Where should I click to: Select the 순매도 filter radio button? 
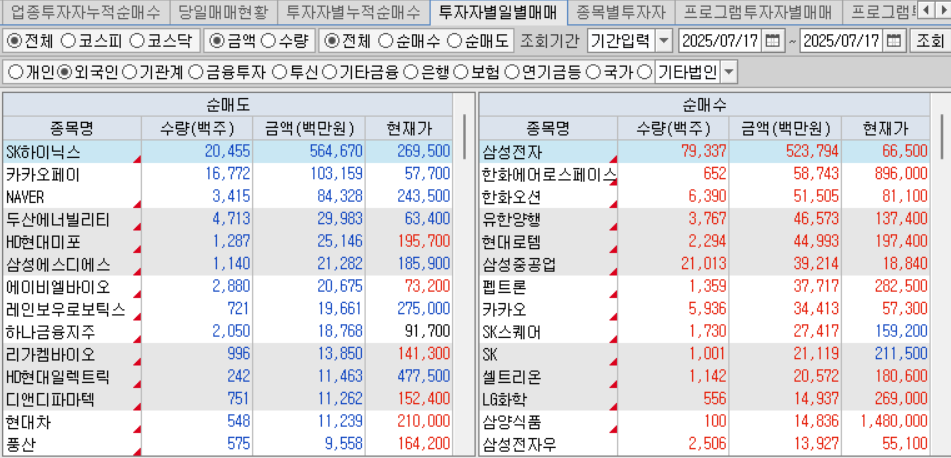point(454,41)
